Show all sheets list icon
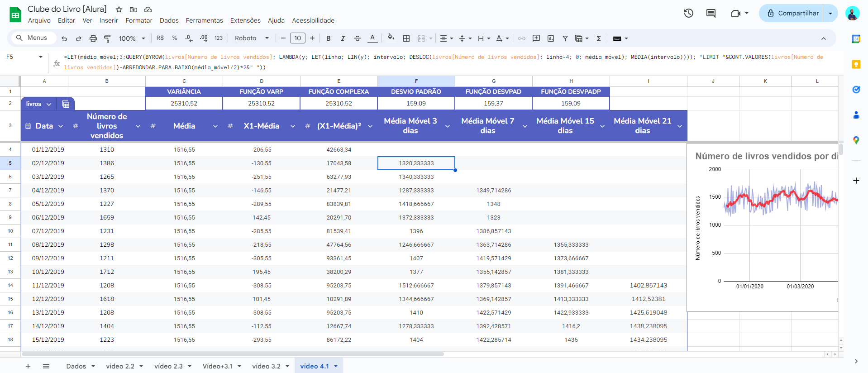The width and height of the screenshot is (868, 373). point(46,366)
